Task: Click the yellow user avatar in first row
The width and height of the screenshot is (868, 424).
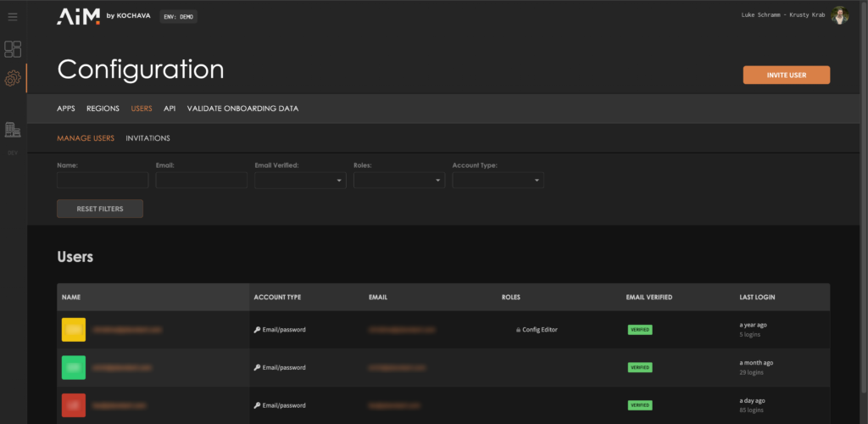Action: [74, 329]
